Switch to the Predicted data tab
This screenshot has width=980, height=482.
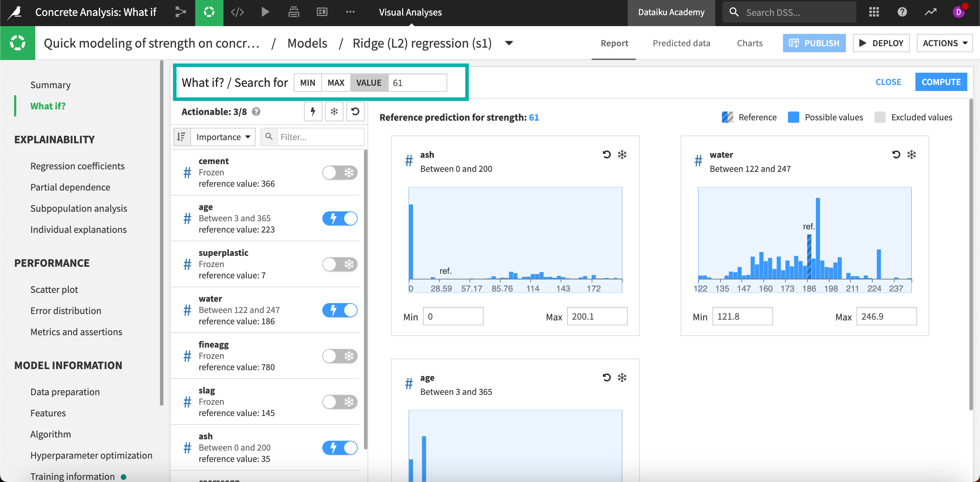[x=681, y=43]
